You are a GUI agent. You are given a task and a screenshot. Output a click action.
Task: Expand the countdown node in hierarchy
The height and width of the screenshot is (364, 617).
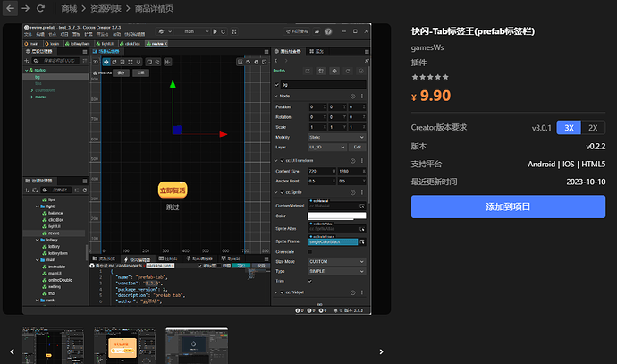click(32, 90)
